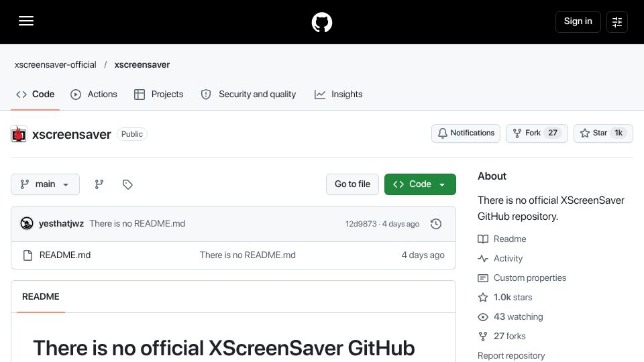Open the main branch dropdown
Image resolution: width=644 pixels, height=362 pixels.
coord(45,184)
